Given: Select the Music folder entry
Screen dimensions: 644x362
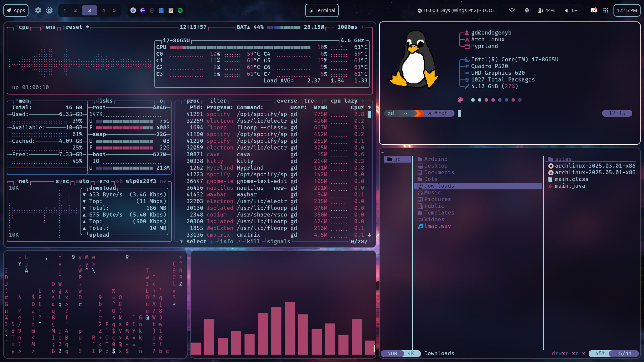Looking at the screenshot, I should point(429,192).
